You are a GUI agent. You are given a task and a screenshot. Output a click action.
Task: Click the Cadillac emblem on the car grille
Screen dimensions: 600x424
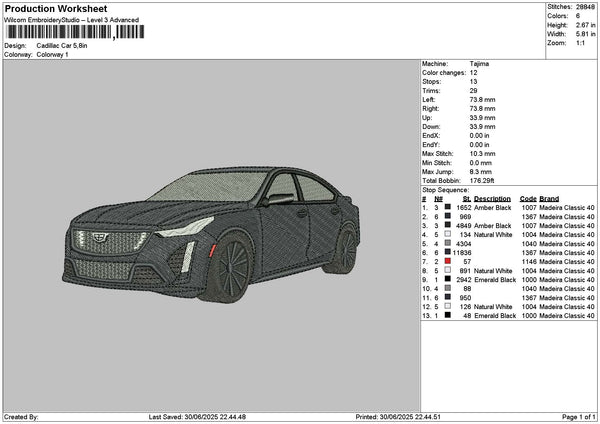99,238
